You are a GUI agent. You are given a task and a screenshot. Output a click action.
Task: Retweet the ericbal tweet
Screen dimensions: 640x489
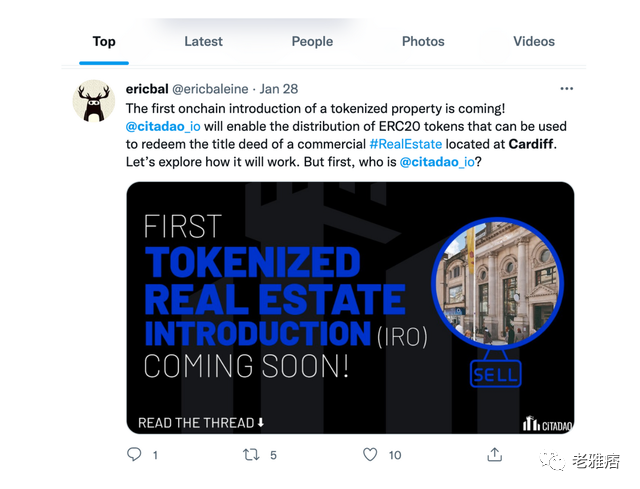click(251, 455)
